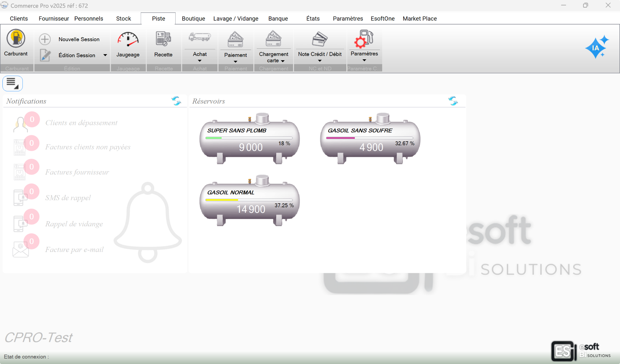Click the Facture par e-mail envelope icon
Viewport: 620px width, 364px height.
click(x=21, y=250)
